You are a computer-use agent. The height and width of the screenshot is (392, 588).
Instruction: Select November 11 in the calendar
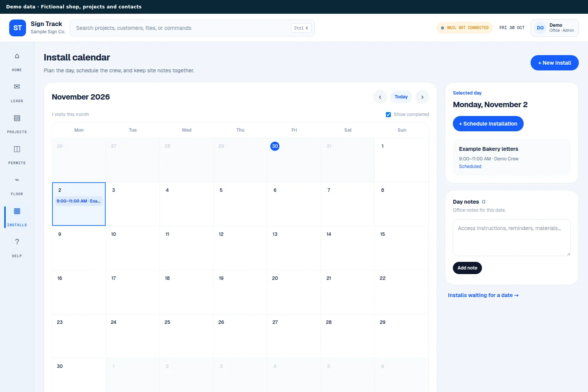[x=186, y=248]
